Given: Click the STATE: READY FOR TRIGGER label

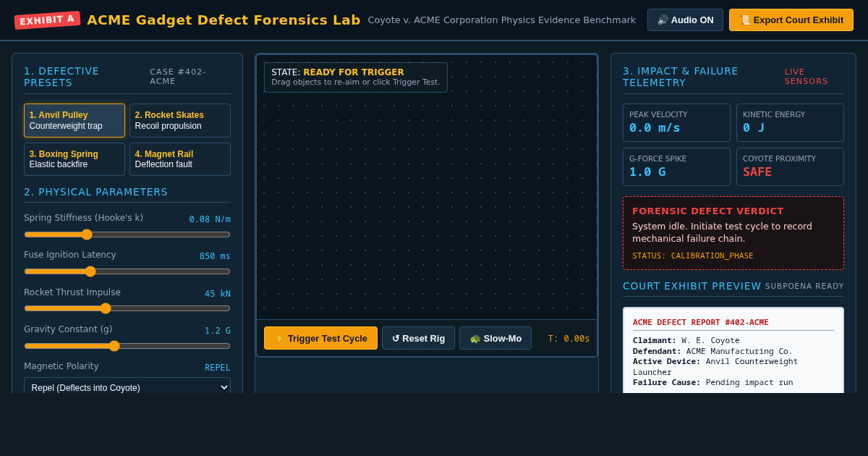Looking at the screenshot, I should (x=338, y=72).
